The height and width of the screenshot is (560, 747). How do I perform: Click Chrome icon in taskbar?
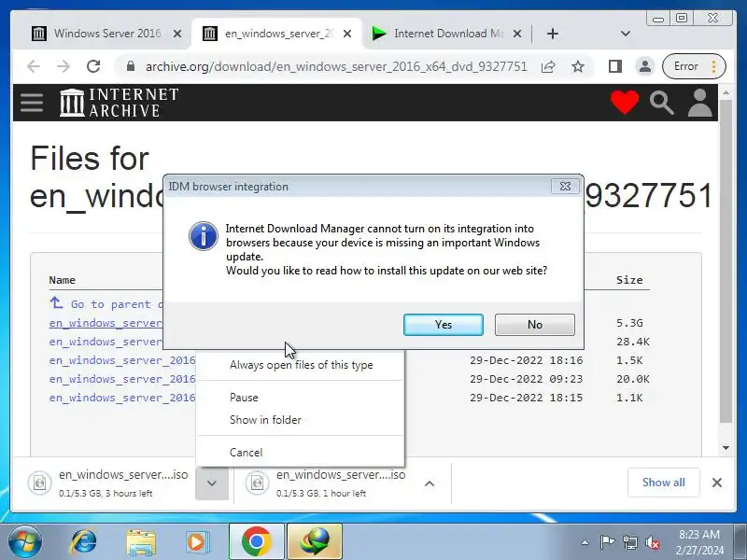(x=256, y=541)
